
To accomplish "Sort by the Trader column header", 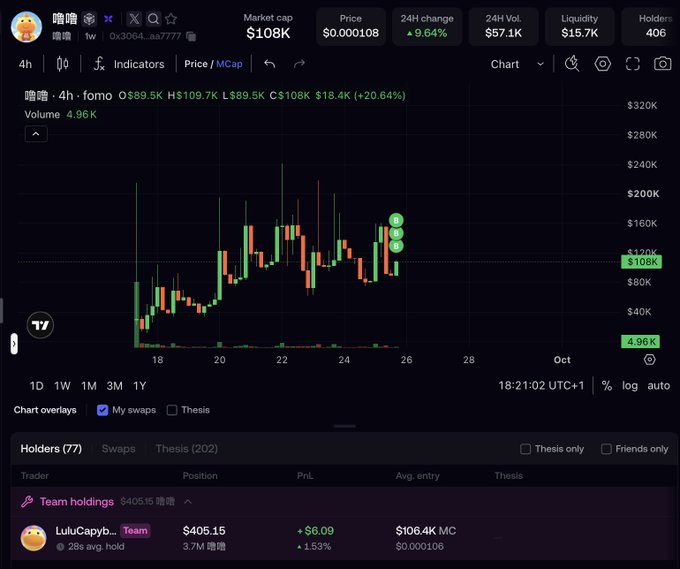I will [35, 476].
